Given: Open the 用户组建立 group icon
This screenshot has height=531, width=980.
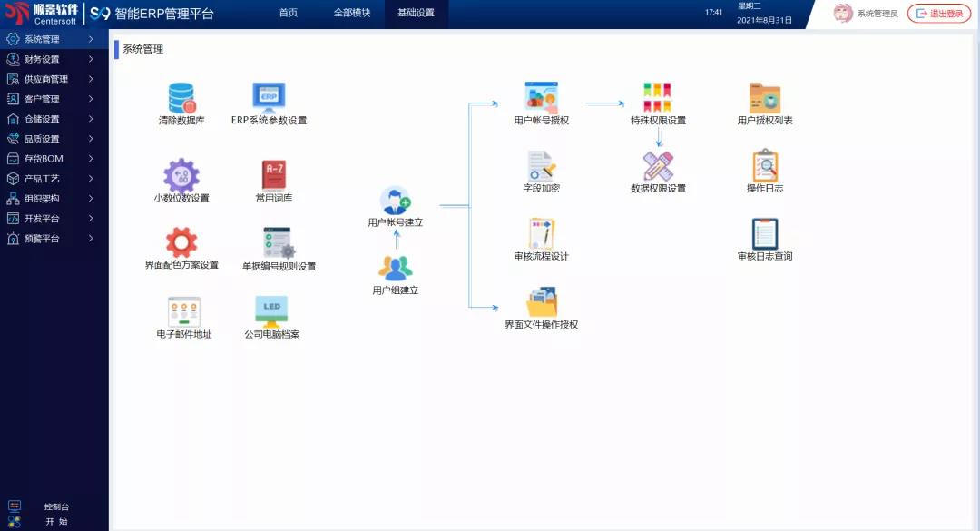Looking at the screenshot, I should pos(396,268).
